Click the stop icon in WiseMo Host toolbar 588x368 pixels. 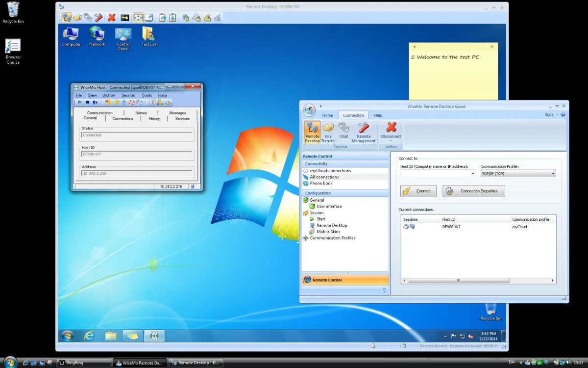87,103
